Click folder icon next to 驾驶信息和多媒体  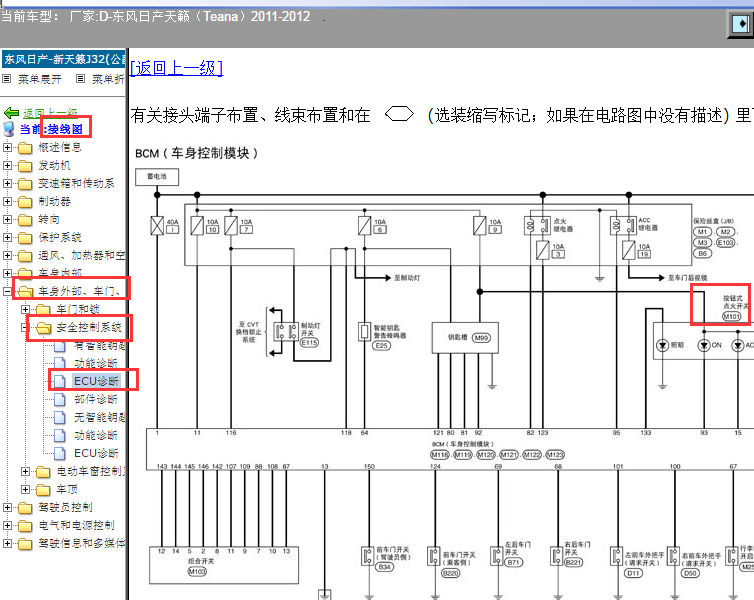(x=25, y=544)
